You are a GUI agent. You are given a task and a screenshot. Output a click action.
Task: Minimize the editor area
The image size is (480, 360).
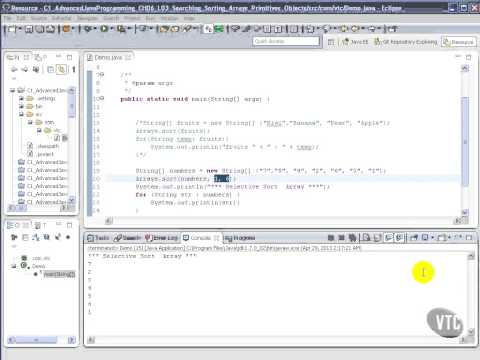coord(458,57)
